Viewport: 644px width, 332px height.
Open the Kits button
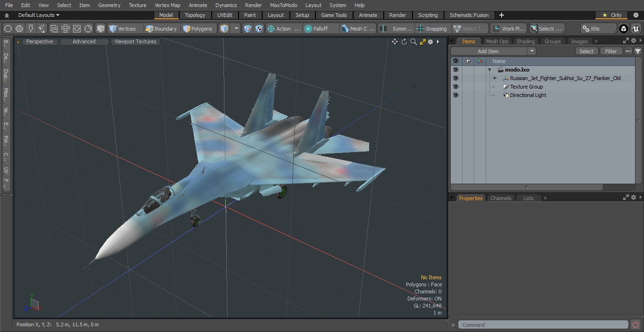point(599,29)
